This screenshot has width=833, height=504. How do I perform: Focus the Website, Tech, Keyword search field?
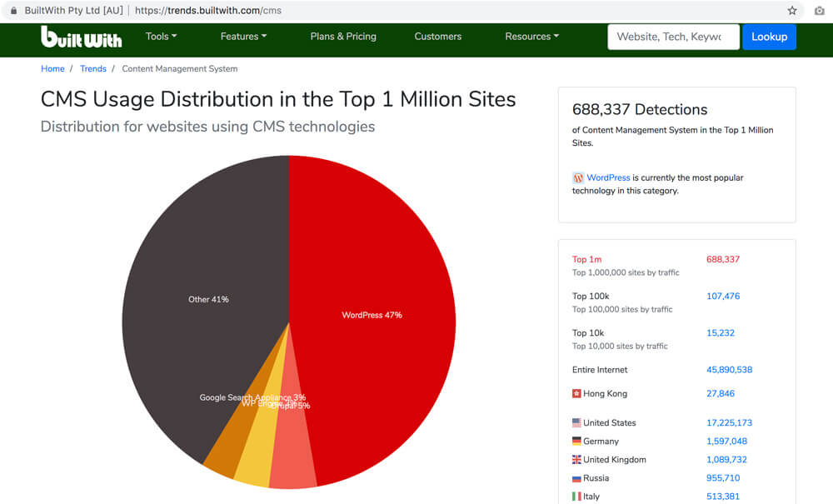pyautogui.click(x=673, y=37)
